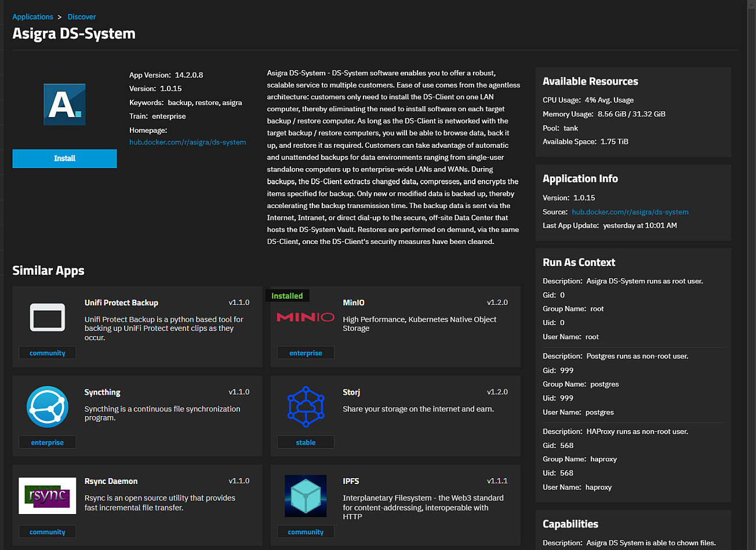This screenshot has width=756, height=550.
Task: Install the Asigra DS-System app
Action: pyautogui.click(x=64, y=158)
